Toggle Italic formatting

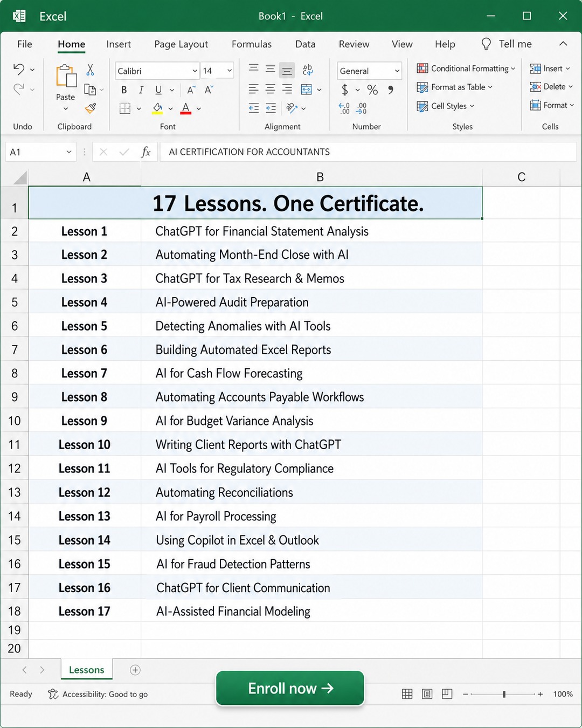(x=141, y=90)
